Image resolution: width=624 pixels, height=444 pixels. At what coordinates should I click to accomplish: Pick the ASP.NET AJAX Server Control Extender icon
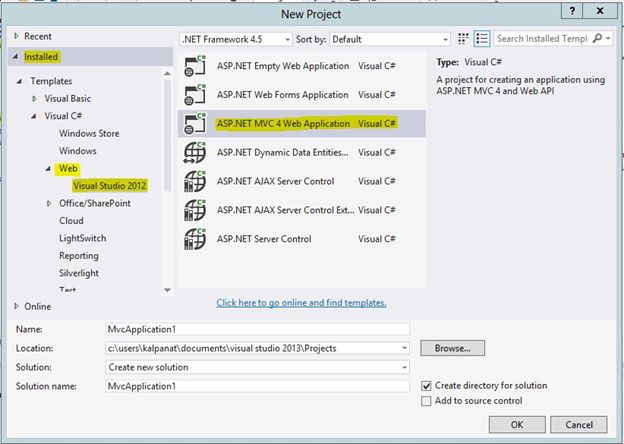point(195,210)
